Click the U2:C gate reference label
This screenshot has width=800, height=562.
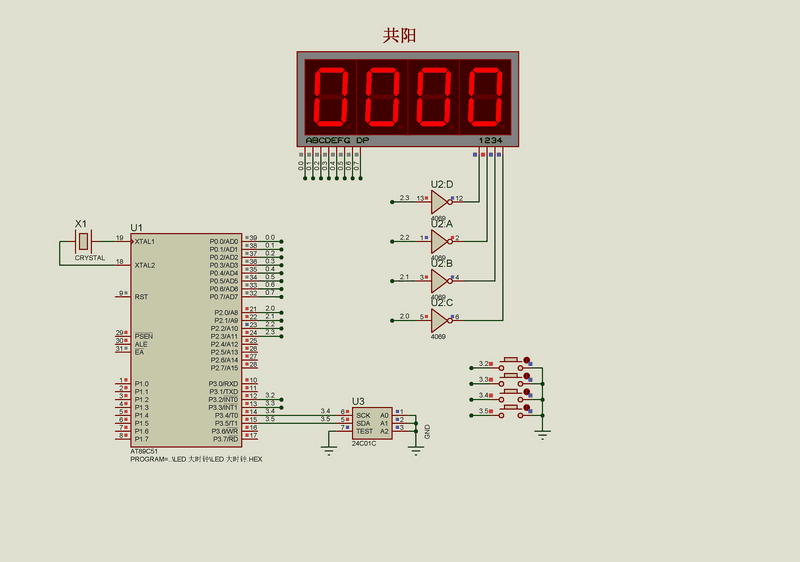[x=442, y=303]
